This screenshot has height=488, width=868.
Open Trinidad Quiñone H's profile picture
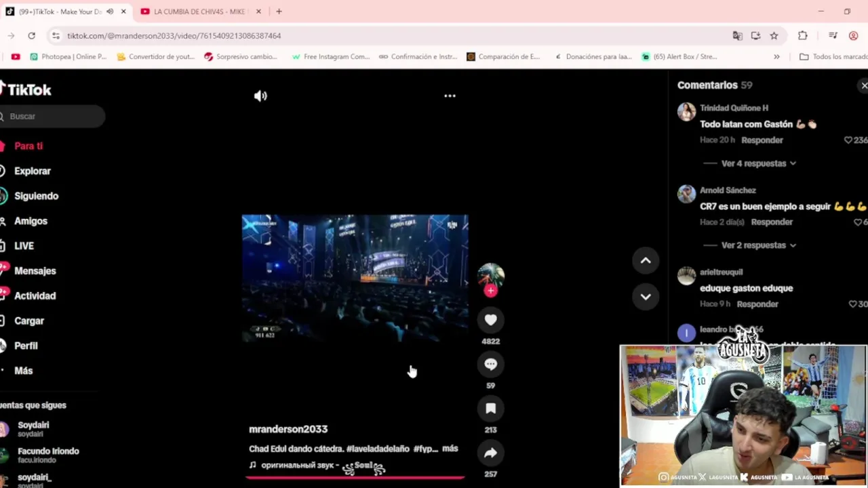pyautogui.click(x=686, y=112)
